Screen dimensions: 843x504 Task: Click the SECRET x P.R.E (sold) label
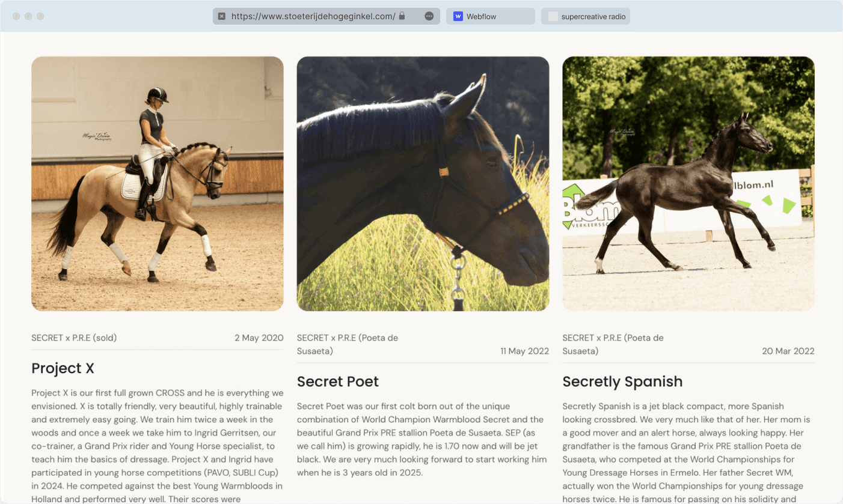(x=74, y=338)
